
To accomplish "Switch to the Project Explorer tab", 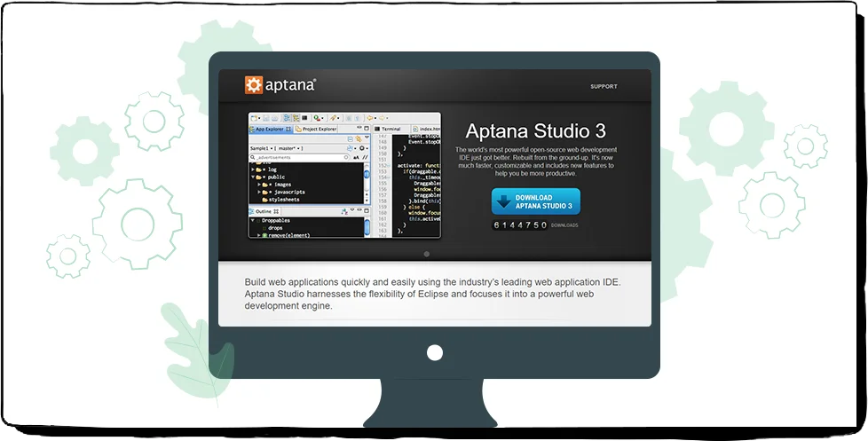I will (315, 130).
